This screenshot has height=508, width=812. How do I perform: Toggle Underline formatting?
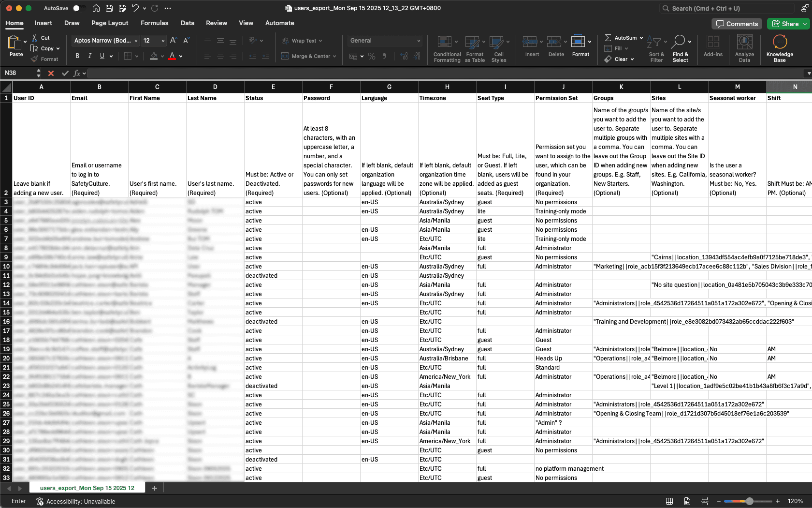(x=102, y=56)
